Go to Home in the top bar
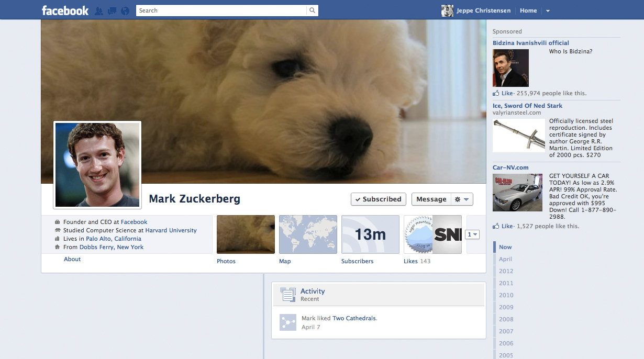The image size is (644, 359). click(x=528, y=10)
